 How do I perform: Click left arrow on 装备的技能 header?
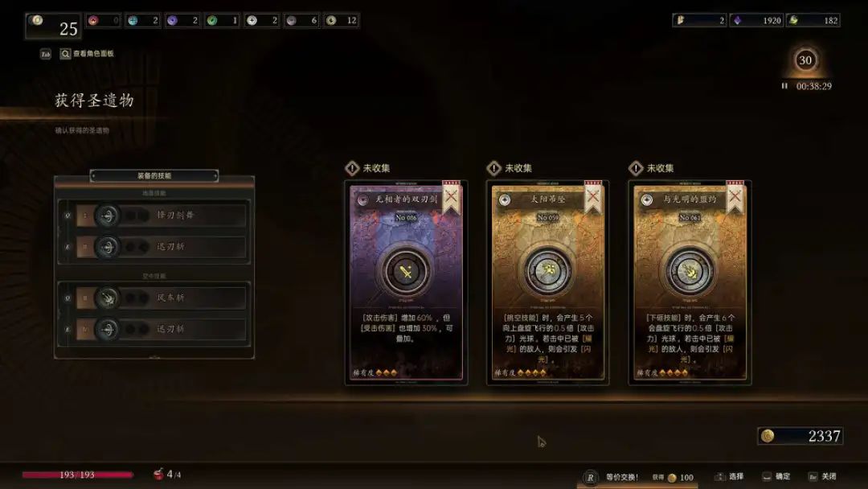coord(93,175)
